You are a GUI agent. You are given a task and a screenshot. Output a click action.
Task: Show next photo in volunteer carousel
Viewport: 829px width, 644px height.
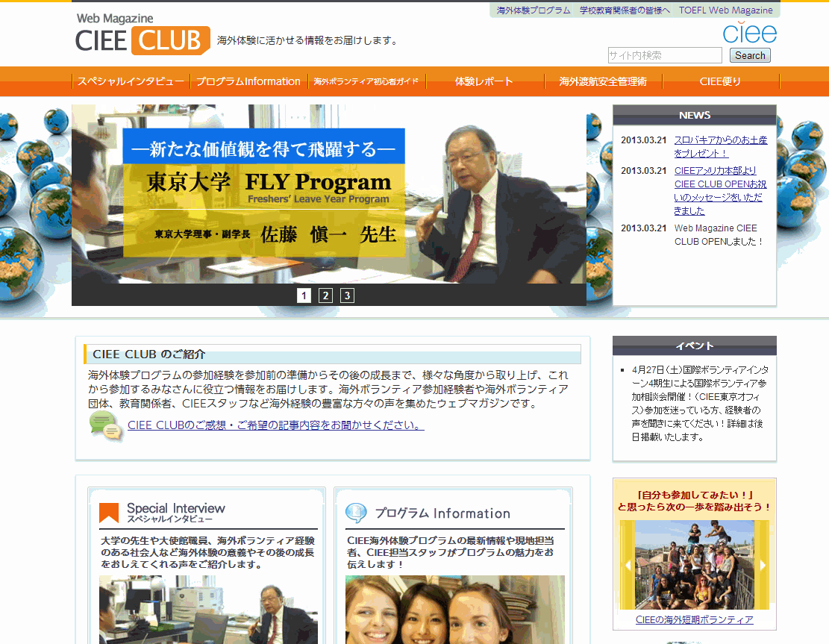pos(763,565)
